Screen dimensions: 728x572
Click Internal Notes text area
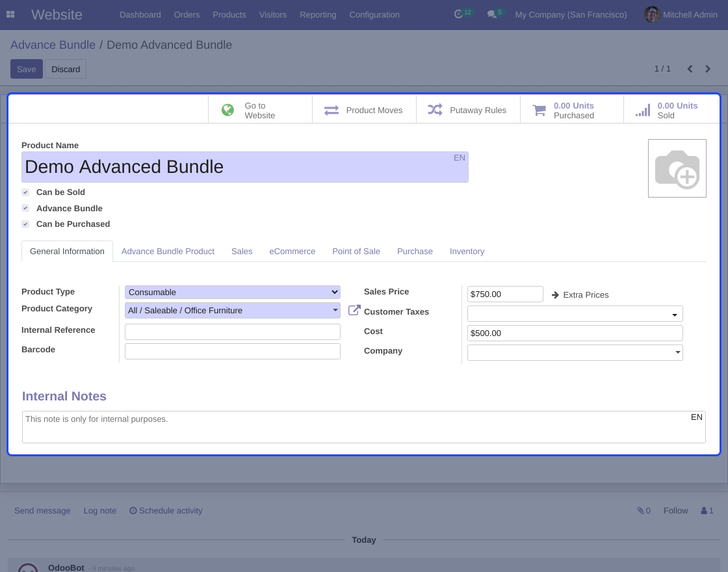(x=364, y=426)
